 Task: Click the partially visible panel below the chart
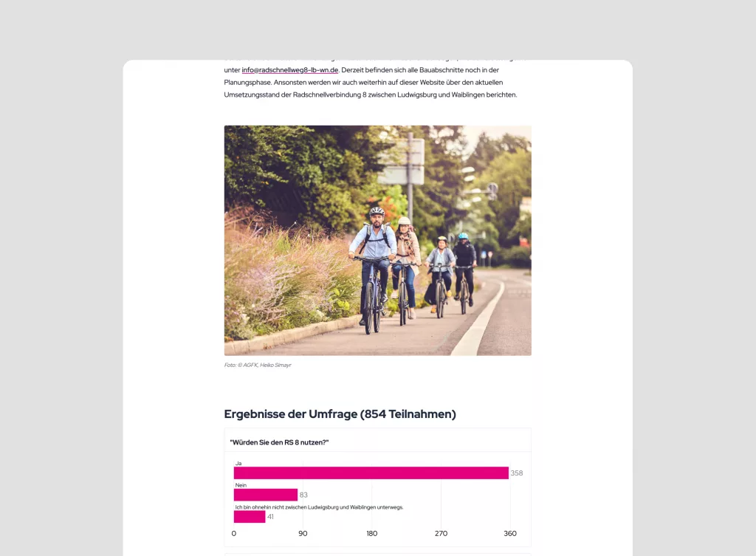(377, 552)
